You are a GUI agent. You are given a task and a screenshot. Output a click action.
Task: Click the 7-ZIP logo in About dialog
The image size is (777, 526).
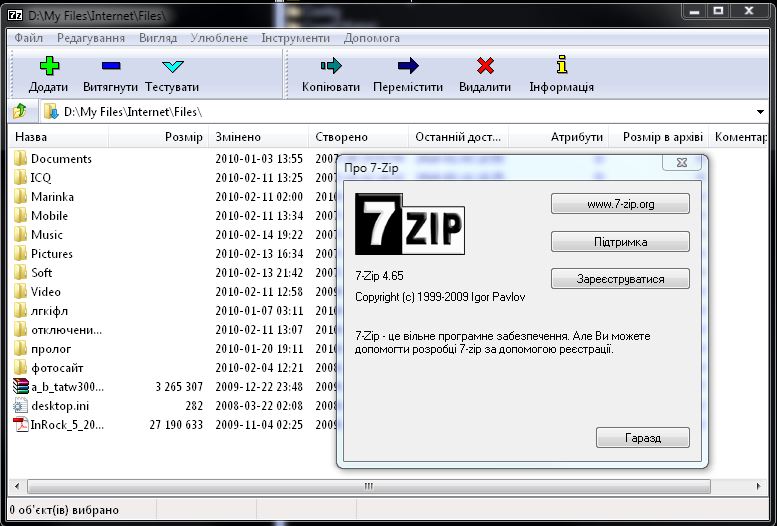tap(410, 224)
